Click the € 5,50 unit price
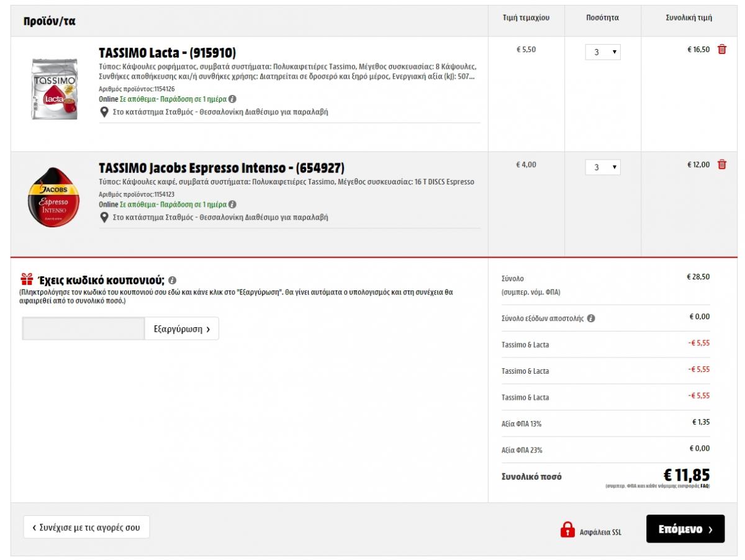Viewport: 745px width, 560px height. click(x=526, y=50)
